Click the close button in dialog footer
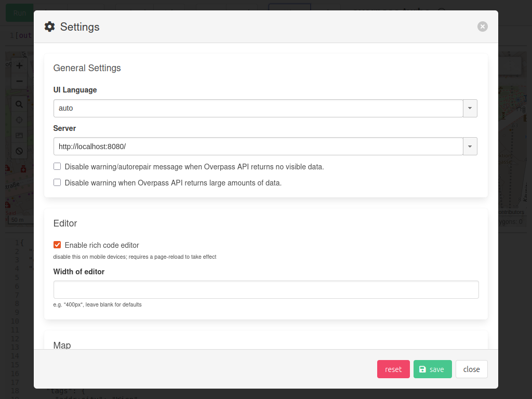 [x=471, y=369]
